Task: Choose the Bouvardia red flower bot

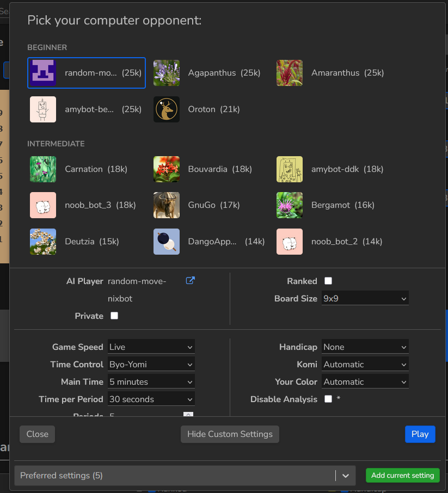Action: pyautogui.click(x=167, y=169)
